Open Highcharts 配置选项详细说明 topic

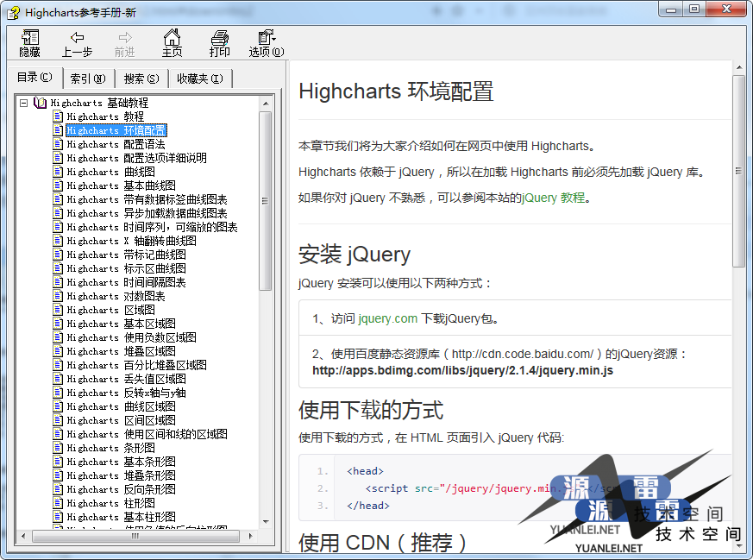136,158
